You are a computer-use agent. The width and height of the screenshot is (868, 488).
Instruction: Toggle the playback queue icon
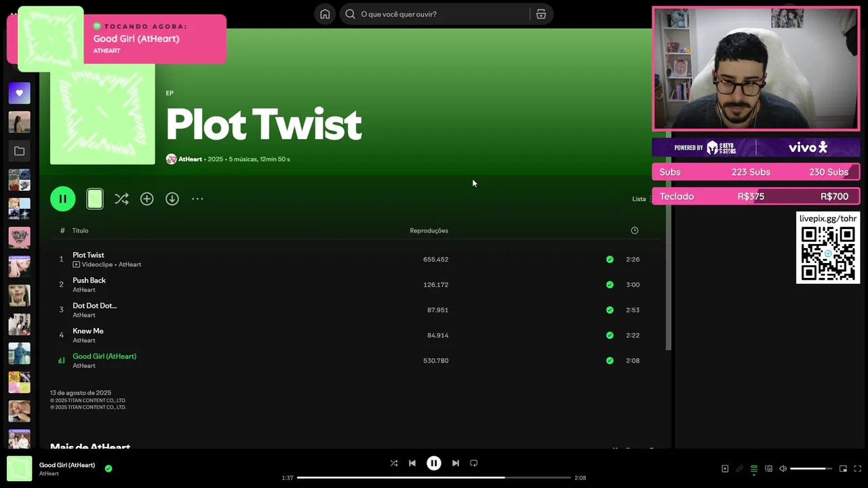pyautogui.click(x=753, y=468)
